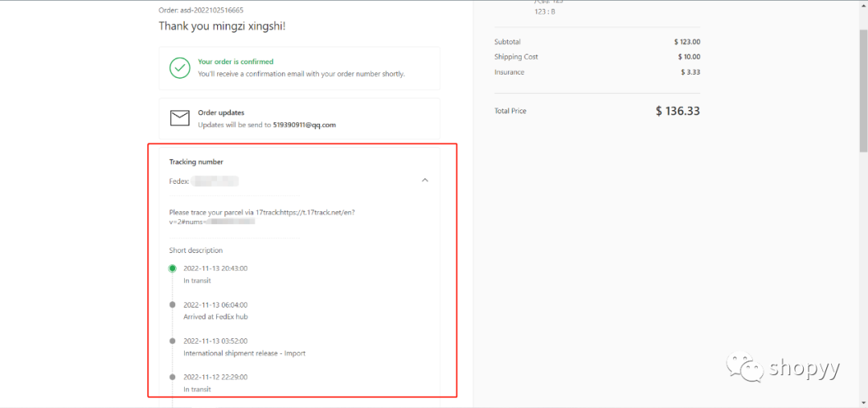Click the timestamp 2022-11-13 20:43:00

(215, 269)
